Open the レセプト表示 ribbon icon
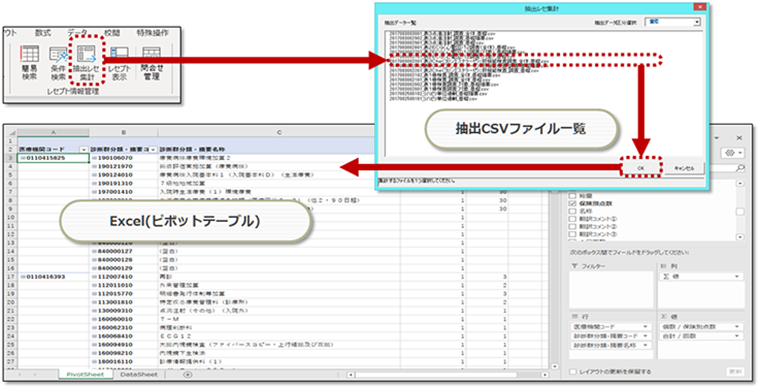760x388 pixels. 119,63
